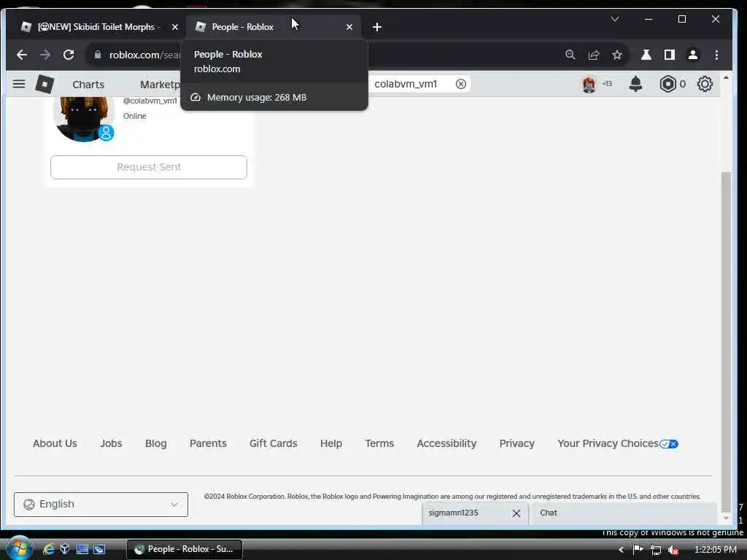747x560 pixels.
Task: Open the Chrome labs flask icon
Action: click(x=646, y=55)
